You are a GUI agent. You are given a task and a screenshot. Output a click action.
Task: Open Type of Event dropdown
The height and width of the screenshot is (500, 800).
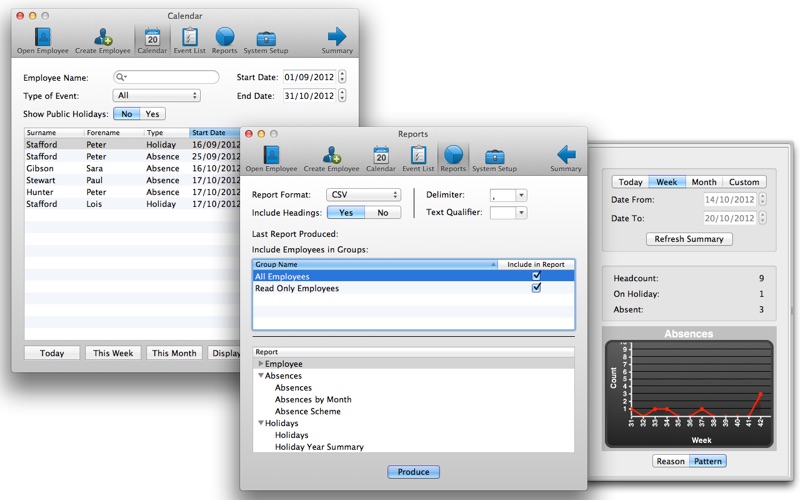click(156, 95)
